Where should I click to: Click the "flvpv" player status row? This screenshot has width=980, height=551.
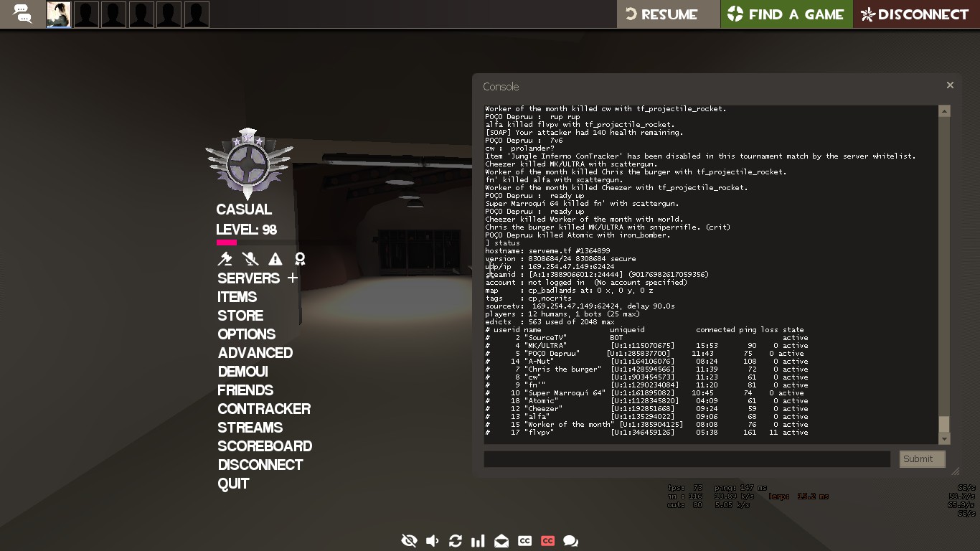(x=646, y=433)
